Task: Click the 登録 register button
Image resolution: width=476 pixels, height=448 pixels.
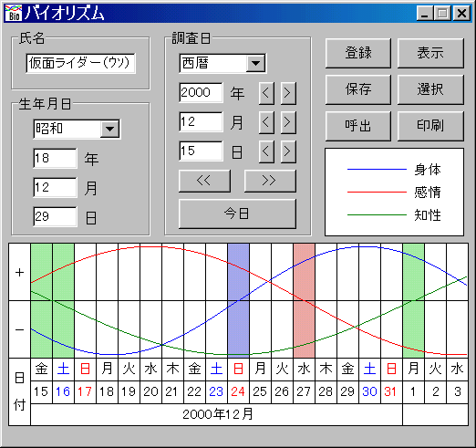Action: tap(358, 53)
